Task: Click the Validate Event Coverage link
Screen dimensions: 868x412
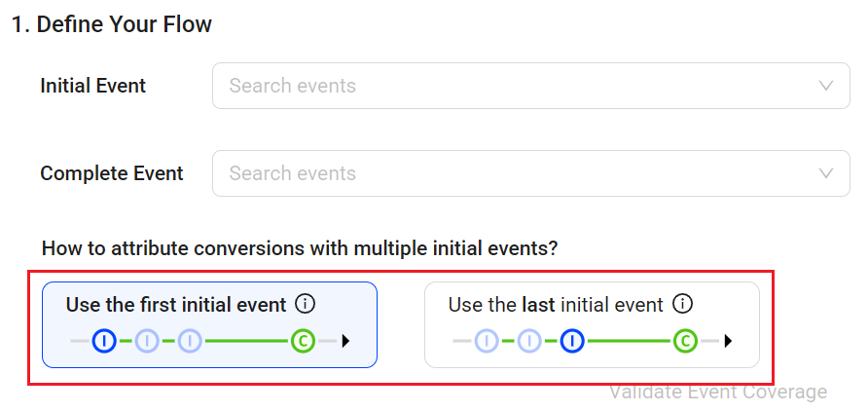Action: coord(718,393)
